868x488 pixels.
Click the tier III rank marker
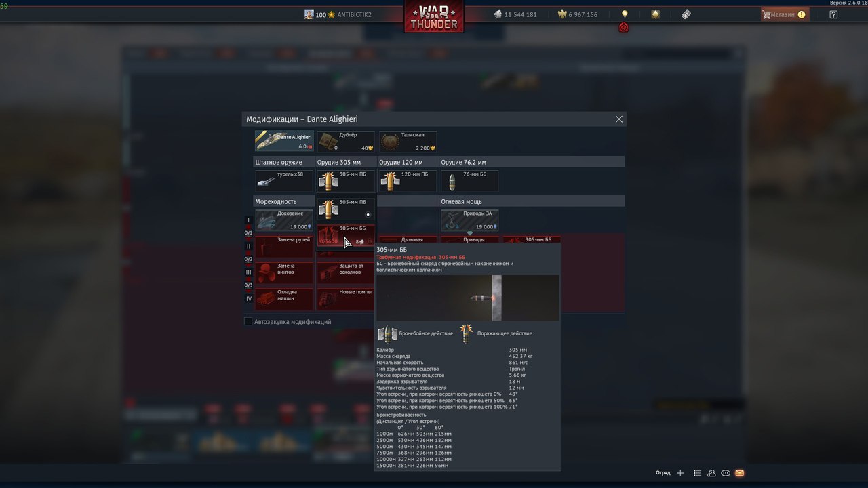click(248, 272)
